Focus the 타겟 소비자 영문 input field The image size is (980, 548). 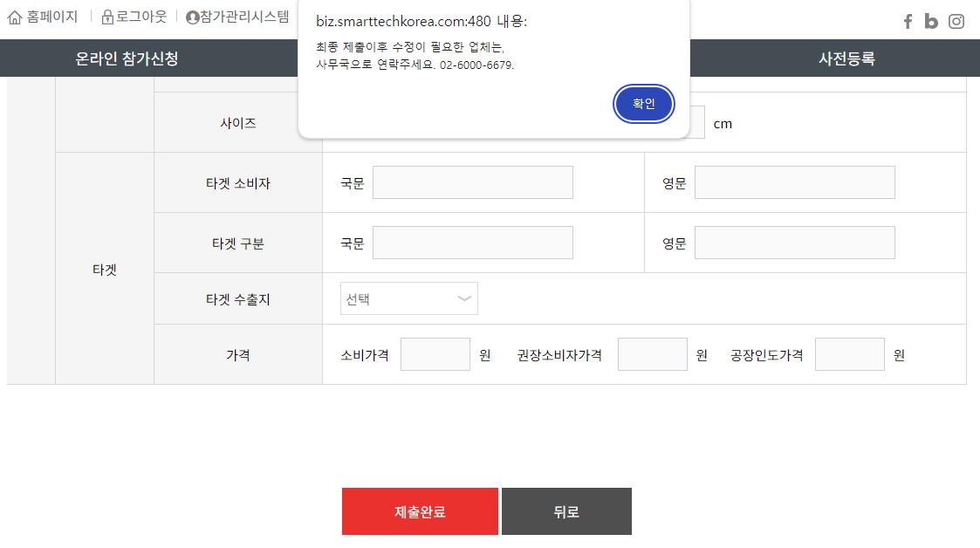pos(794,182)
